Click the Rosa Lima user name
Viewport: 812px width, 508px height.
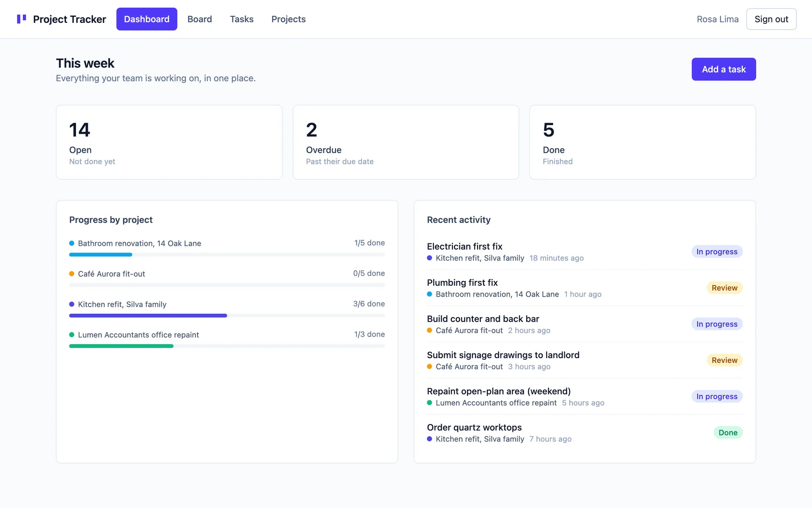pos(718,19)
